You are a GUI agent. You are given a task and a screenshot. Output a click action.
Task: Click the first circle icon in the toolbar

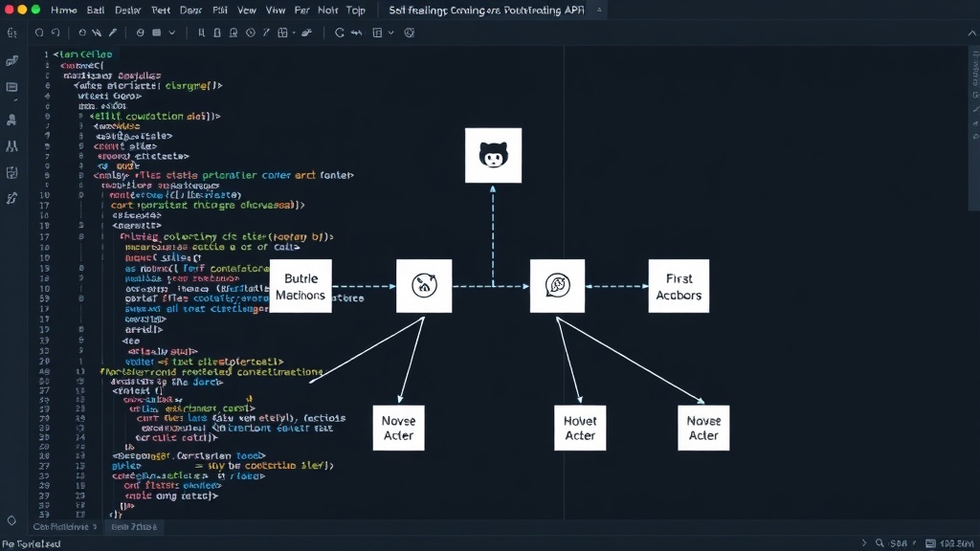pos(39,33)
